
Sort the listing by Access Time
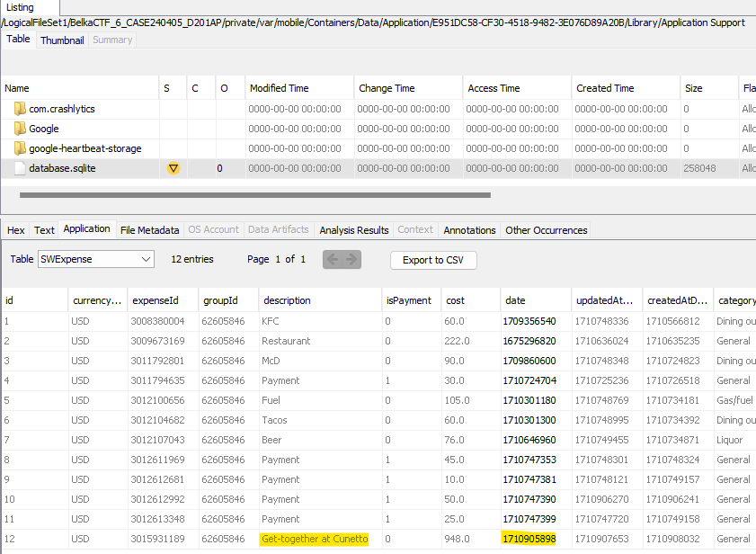coord(518,88)
